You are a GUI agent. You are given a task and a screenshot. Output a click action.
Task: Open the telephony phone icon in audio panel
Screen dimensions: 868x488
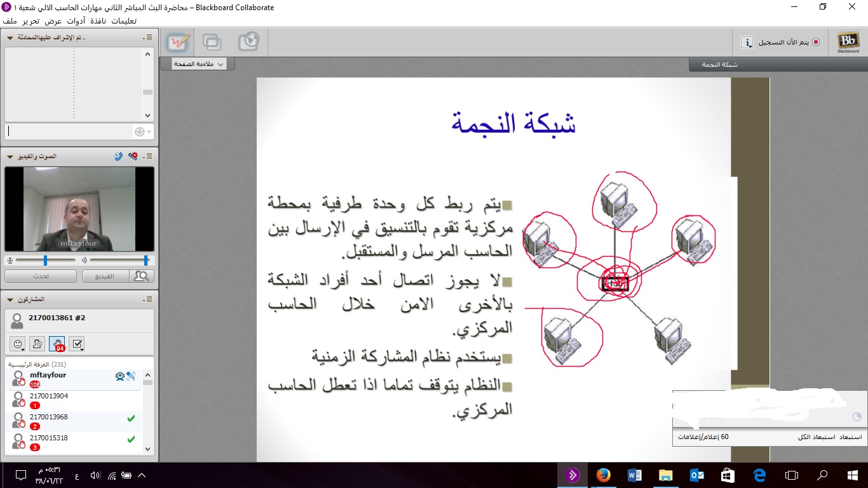tap(118, 156)
